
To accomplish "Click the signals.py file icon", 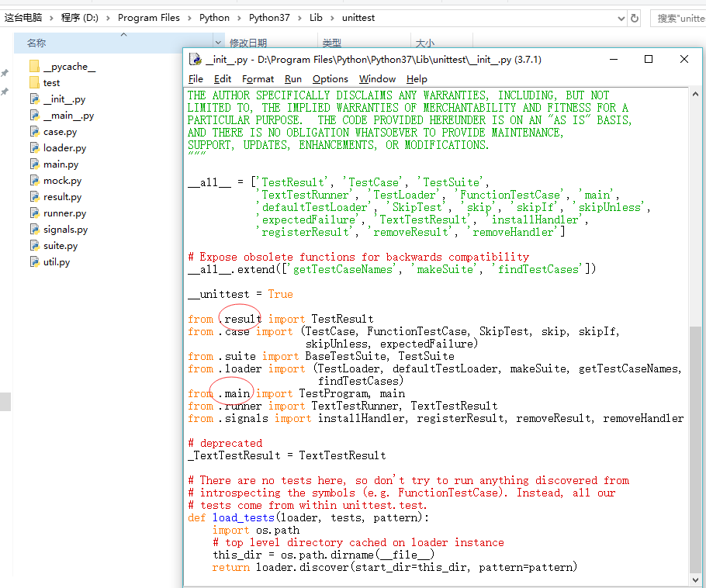I will (x=33, y=230).
